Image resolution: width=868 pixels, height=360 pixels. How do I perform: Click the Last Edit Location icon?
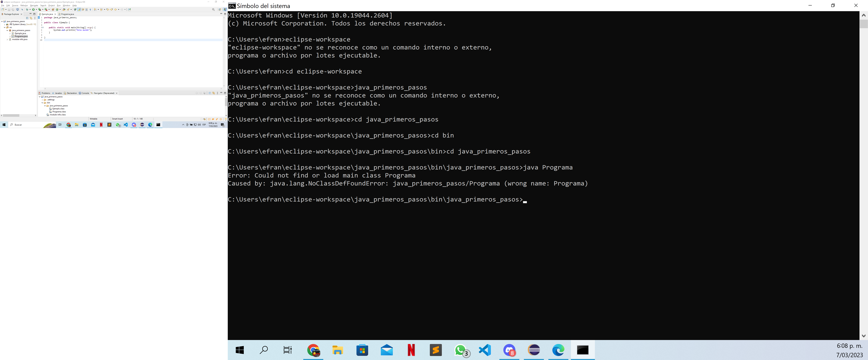[x=108, y=9]
